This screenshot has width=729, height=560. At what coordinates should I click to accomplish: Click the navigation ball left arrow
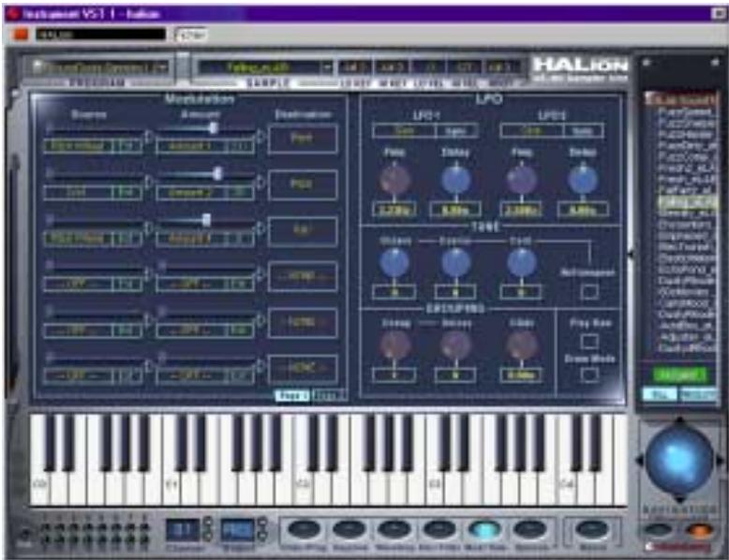pos(640,460)
